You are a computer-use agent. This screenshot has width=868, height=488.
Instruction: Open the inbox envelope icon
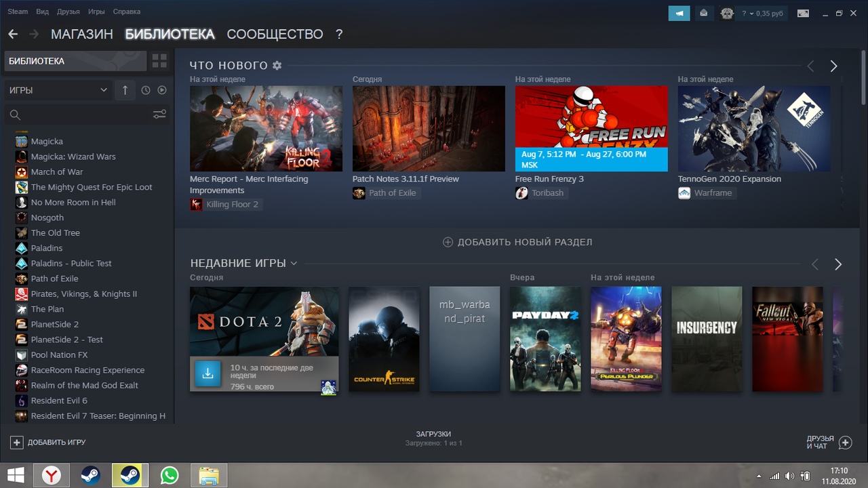[704, 13]
